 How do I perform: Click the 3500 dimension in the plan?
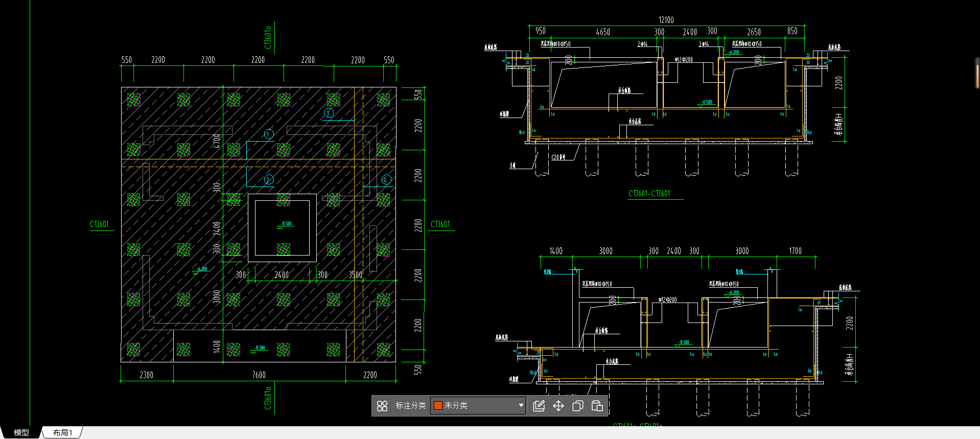[356, 275]
